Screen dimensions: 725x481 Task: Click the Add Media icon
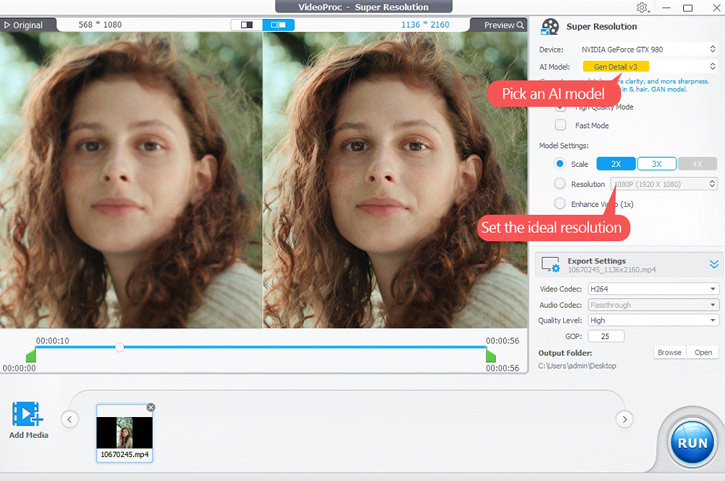27,414
